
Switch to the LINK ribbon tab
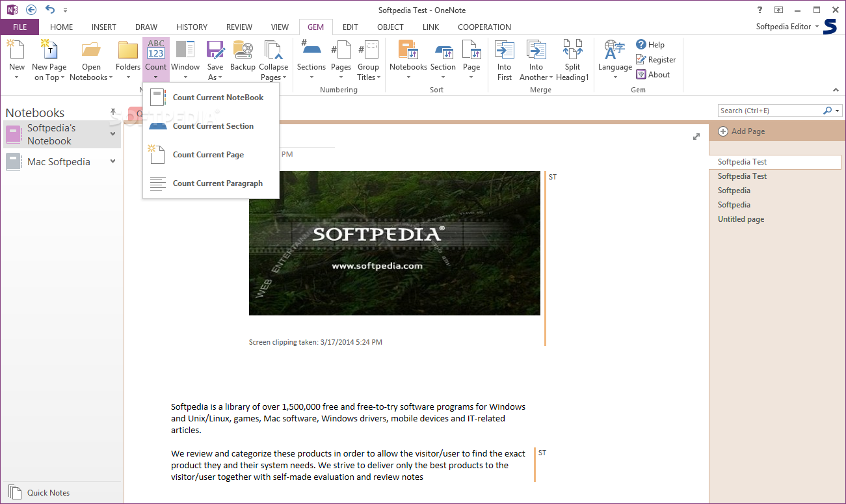[x=430, y=27]
